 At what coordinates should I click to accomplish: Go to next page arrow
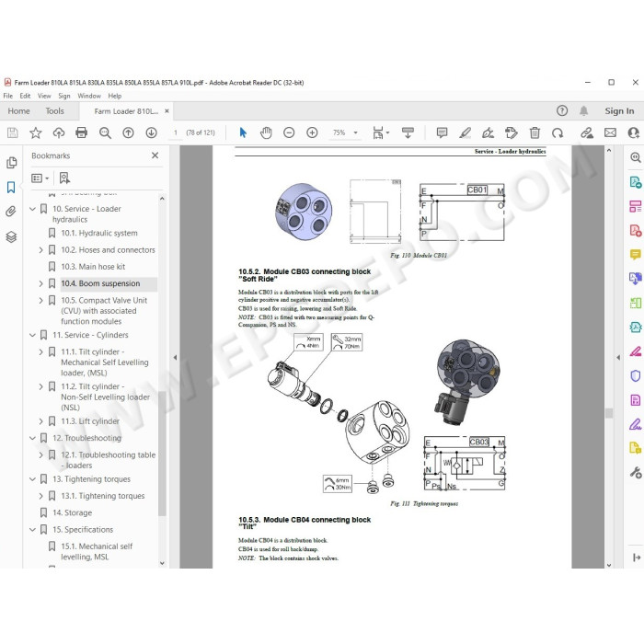click(151, 132)
